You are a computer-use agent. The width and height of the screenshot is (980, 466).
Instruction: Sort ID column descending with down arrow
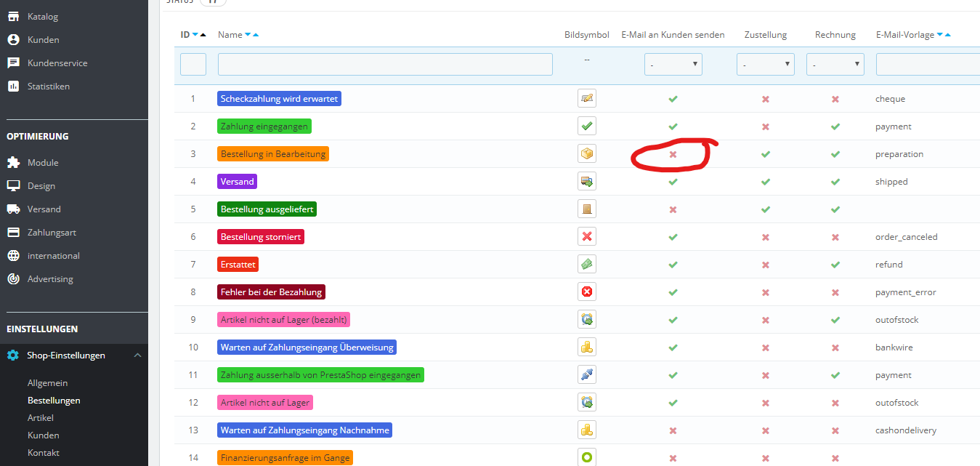[195, 35]
